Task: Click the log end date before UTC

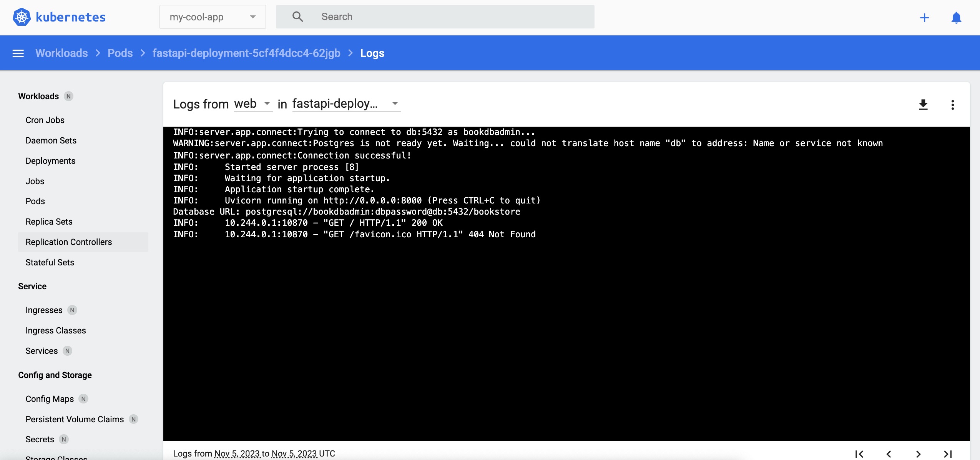Action: click(294, 453)
